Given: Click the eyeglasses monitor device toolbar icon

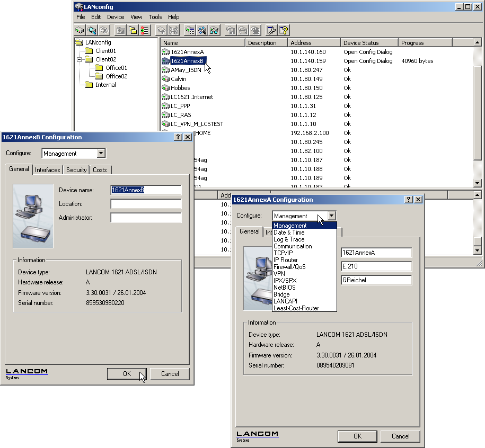Looking at the screenshot, I should click(x=214, y=30).
